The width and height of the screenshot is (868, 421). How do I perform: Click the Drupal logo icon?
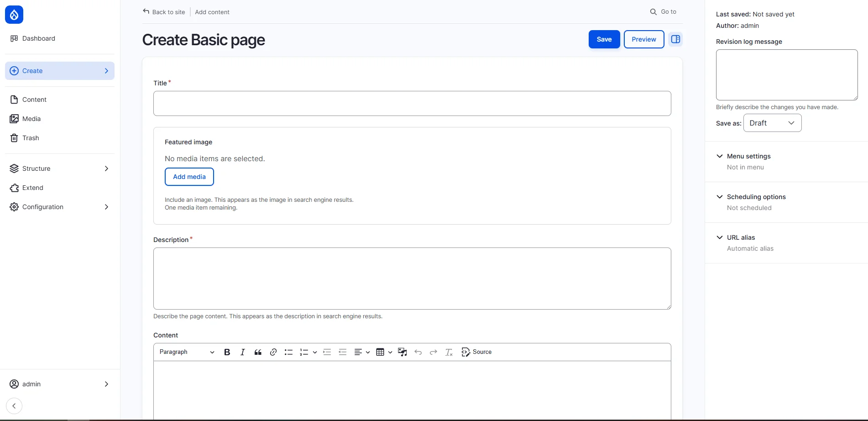click(x=14, y=15)
